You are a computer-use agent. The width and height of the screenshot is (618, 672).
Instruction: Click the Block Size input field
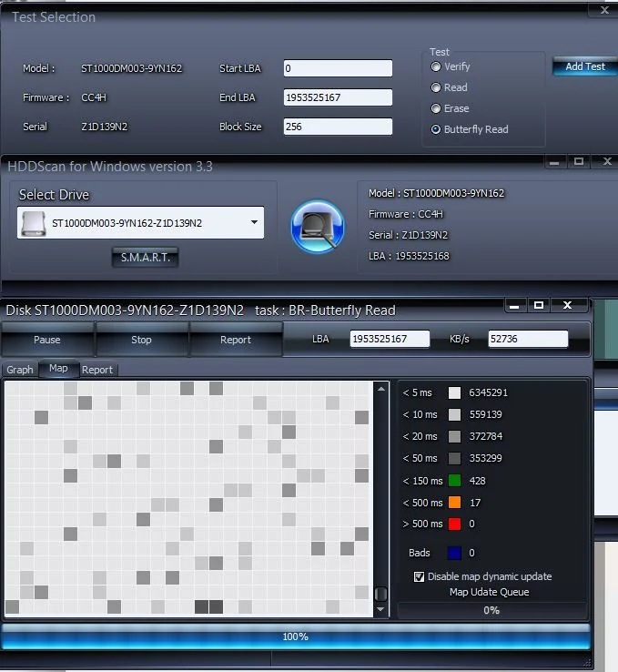(x=338, y=127)
